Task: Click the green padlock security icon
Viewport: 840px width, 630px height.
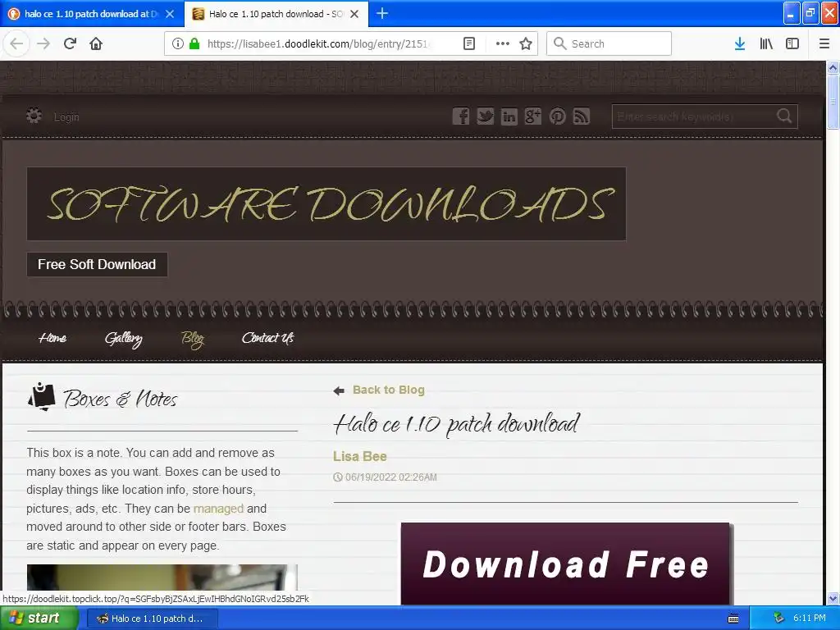Action: tap(194, 43)
